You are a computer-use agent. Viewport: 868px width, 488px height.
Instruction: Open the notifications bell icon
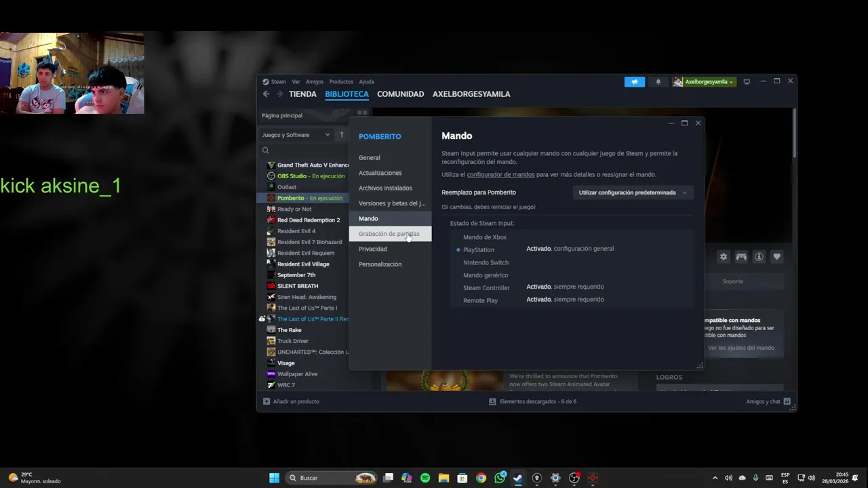click(658, 82)
